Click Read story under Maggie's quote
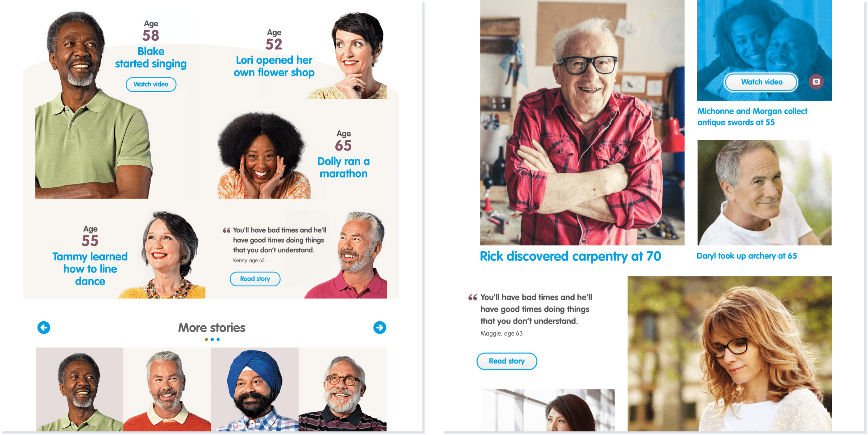The height and width of the screenshot is (435, 868). (507, 361)
